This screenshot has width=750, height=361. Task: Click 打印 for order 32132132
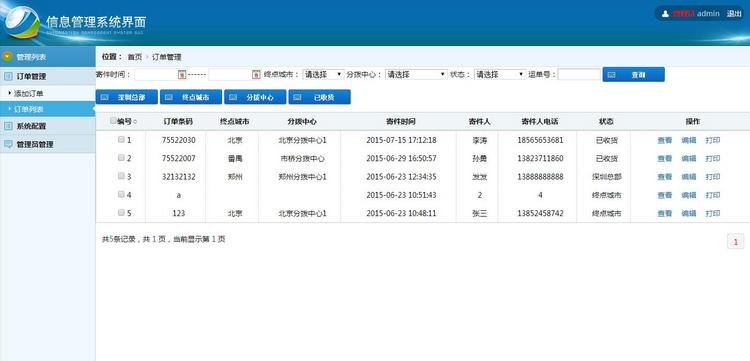(713, 176)
